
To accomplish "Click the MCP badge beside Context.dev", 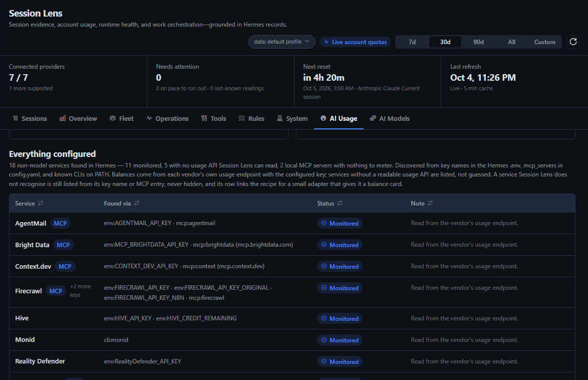I will [65, 266].
